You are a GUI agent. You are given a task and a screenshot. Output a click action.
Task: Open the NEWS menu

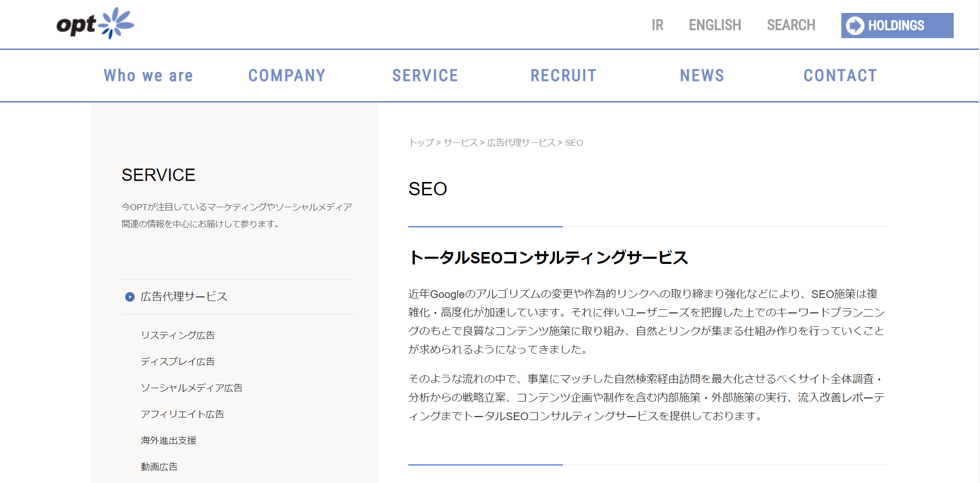coord(702,76)
